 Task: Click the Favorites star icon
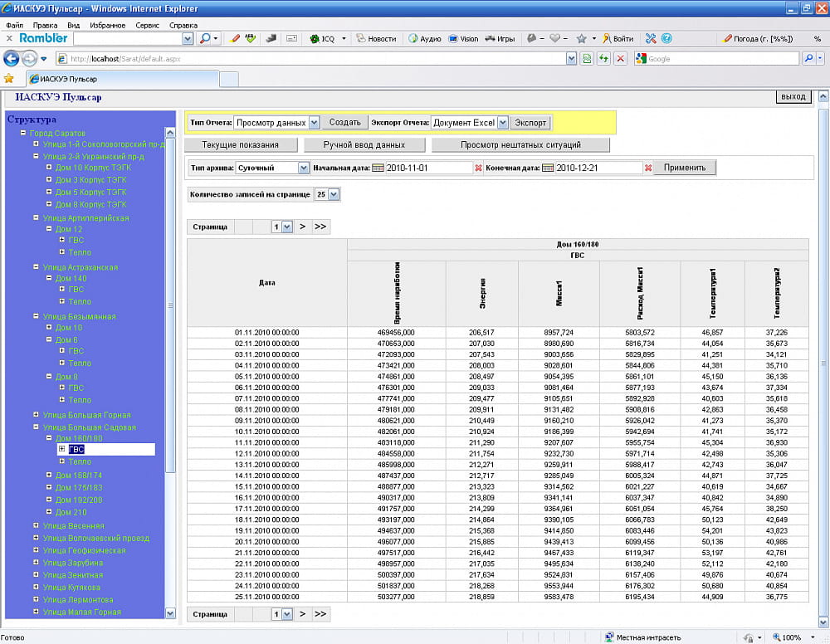coord(9,79)
